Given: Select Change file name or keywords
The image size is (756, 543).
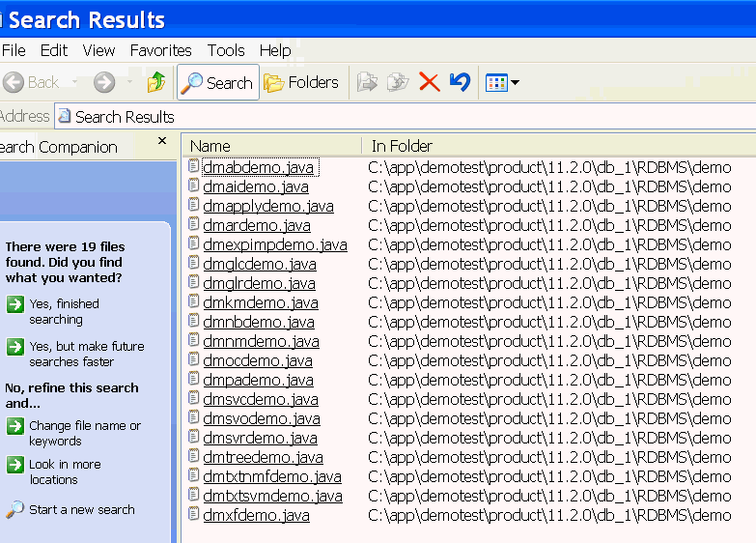Looking at the screenshot, I should pos(84,433).
